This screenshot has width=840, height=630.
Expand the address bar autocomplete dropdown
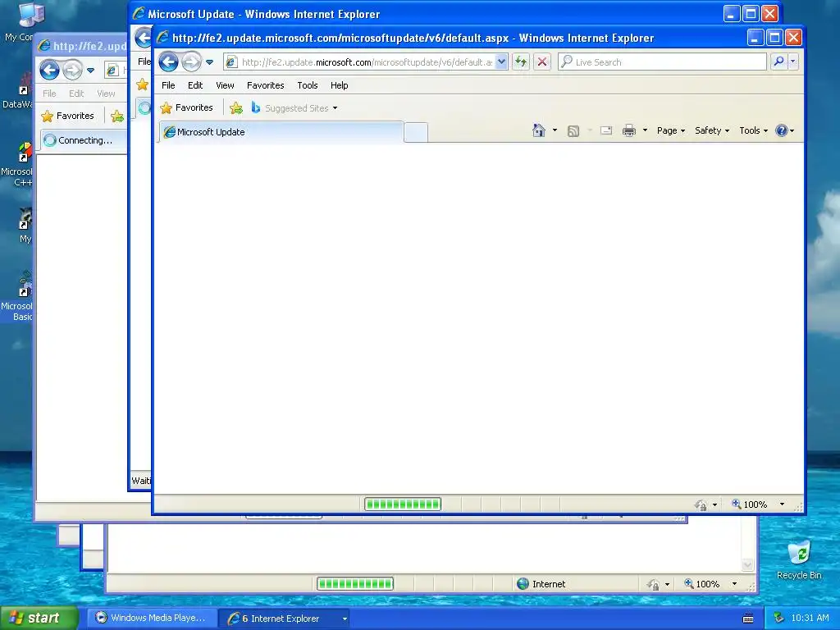point(501,62)
